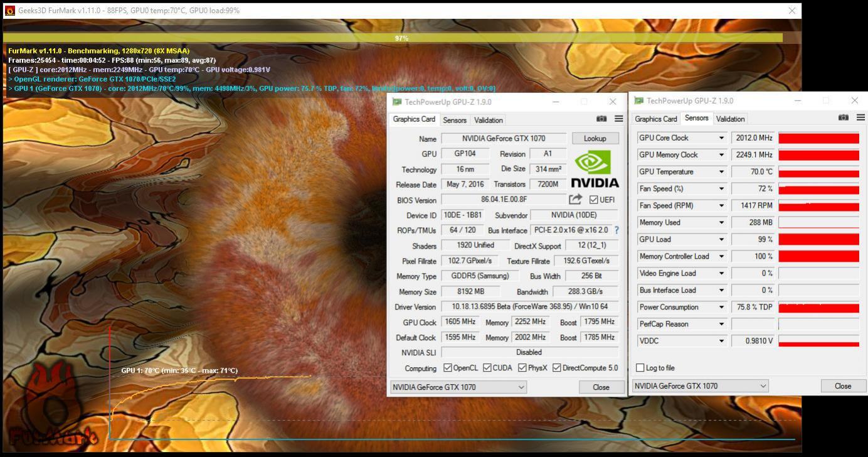Open Bus Interface Load sensor dropdown
The image size is (868, 457).
click(721, 291)
